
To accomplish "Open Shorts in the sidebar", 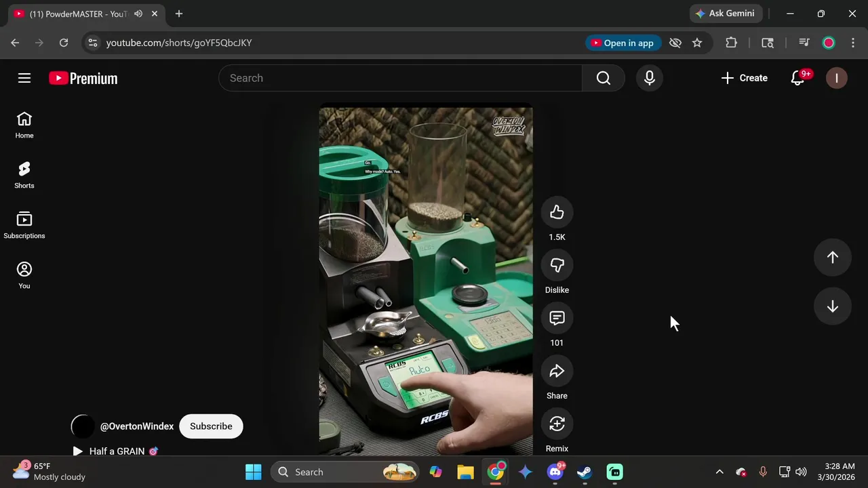I will click(x=24, y=176).
